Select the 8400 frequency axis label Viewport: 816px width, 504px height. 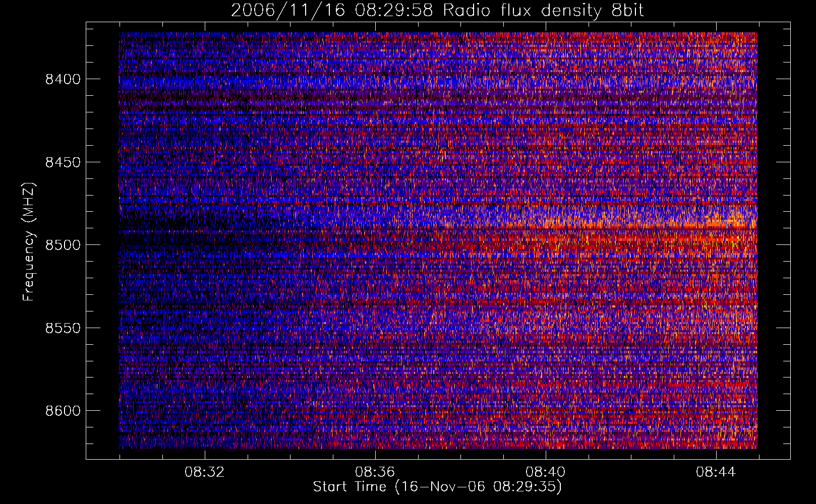click(x=63, y=79)
